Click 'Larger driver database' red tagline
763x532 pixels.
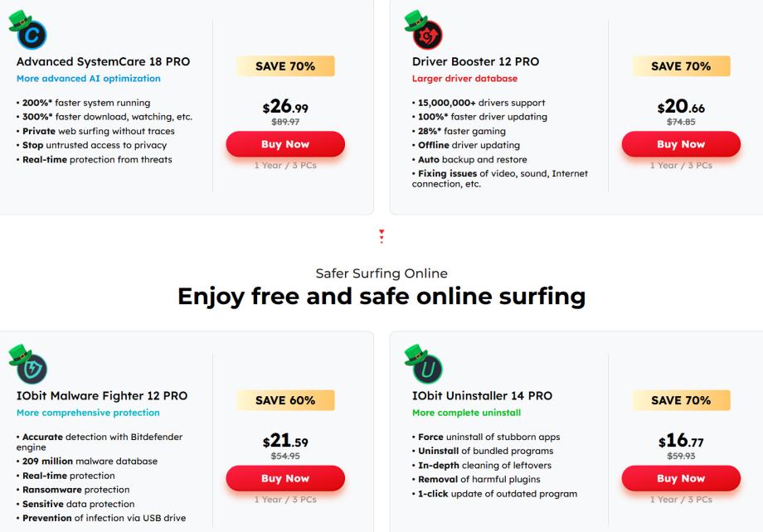coord(464,79)
